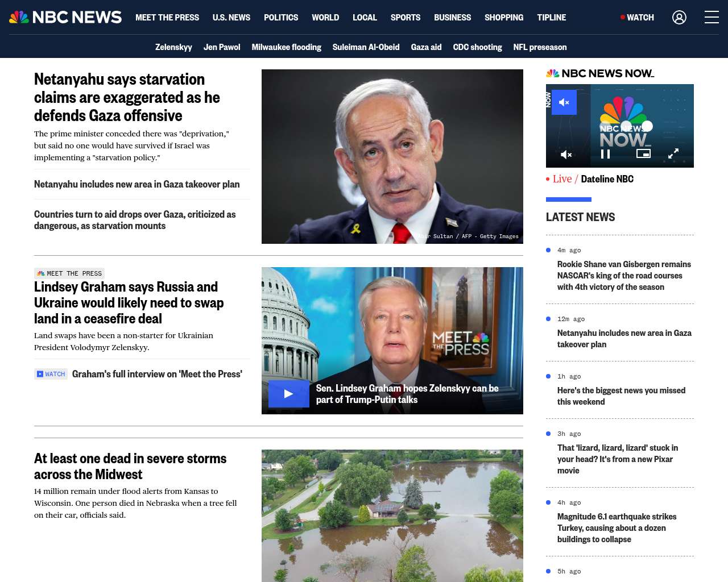Select CDC shooting trending topic

[478, 47]
